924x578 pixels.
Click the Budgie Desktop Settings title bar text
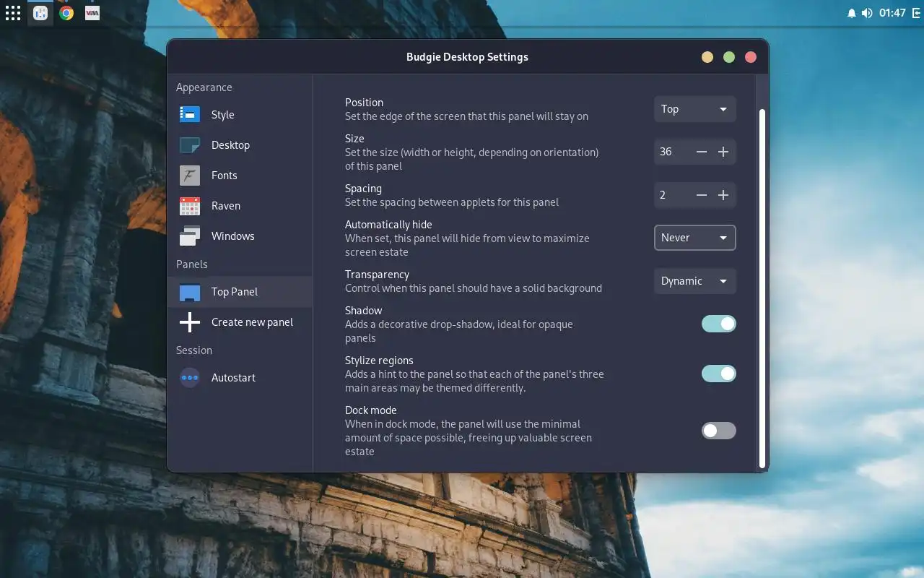pos(467,57)
